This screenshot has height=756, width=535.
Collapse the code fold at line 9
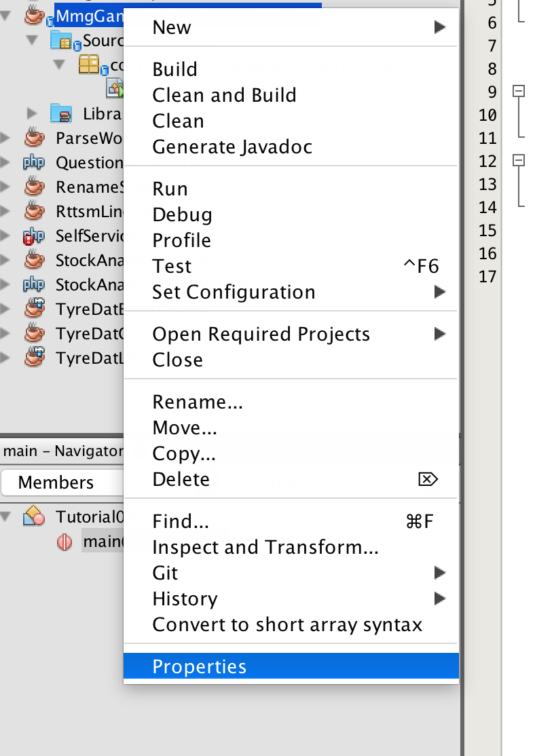[519, 91]
